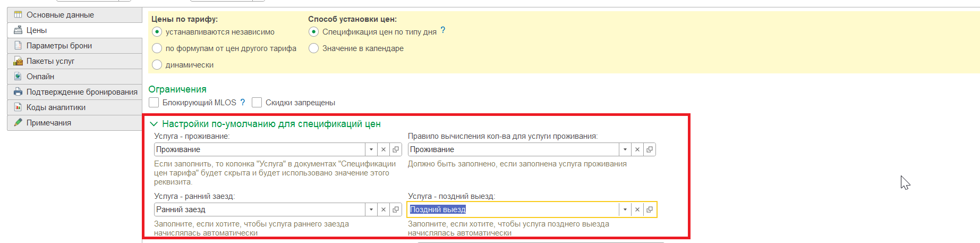This screenshot has height=243, width=980.
Task: Click the pencil icon beside Примечания
Action: 18,123
